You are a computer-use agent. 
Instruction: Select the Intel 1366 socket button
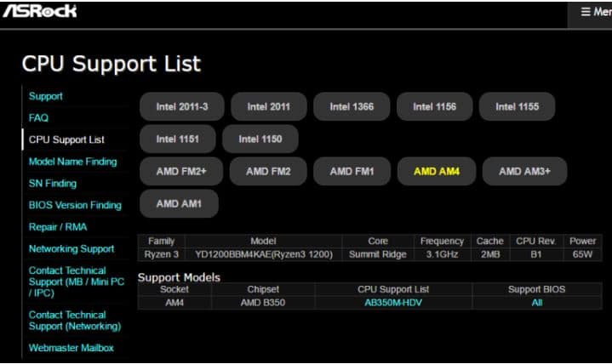pos(352,106)
